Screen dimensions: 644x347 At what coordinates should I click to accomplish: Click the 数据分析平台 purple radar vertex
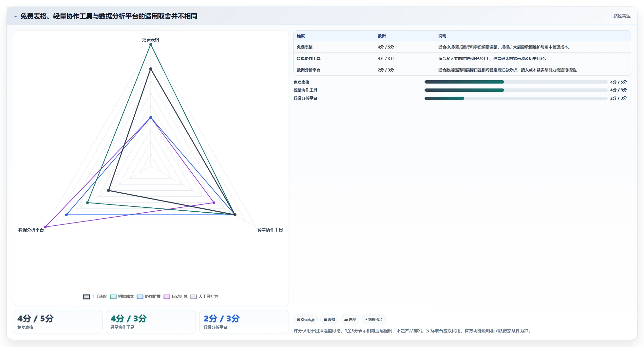(46, 227)
